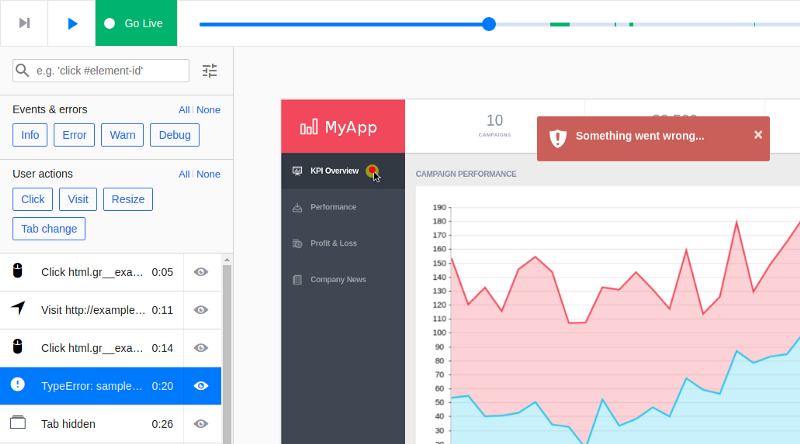
Task: Click the MyApp bar chart logo
Action: click(x=309, y=127)
